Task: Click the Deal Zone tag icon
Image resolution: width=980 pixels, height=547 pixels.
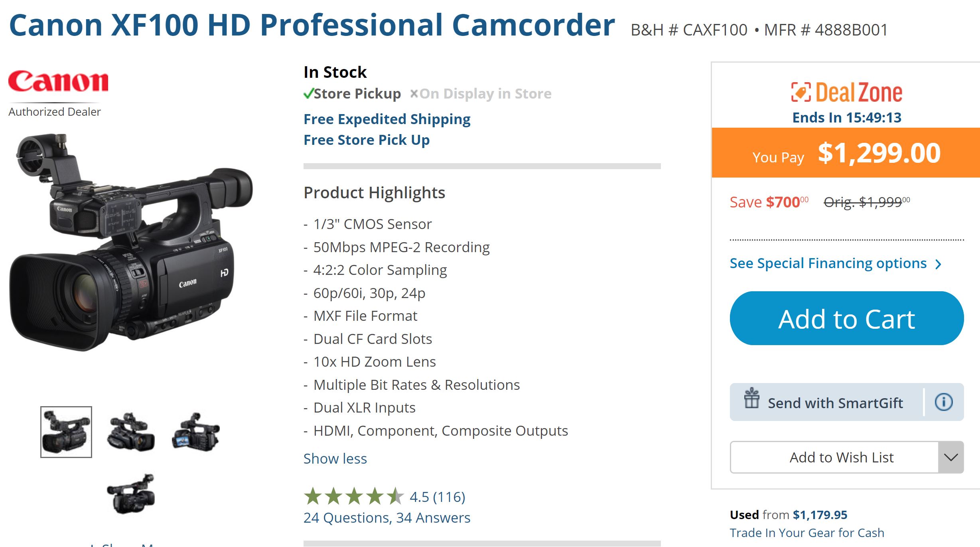Action: [801, 92]
